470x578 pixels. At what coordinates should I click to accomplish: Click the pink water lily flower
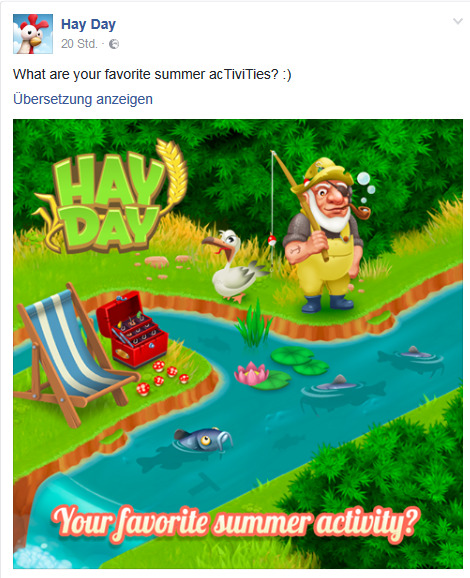[251, 373]
